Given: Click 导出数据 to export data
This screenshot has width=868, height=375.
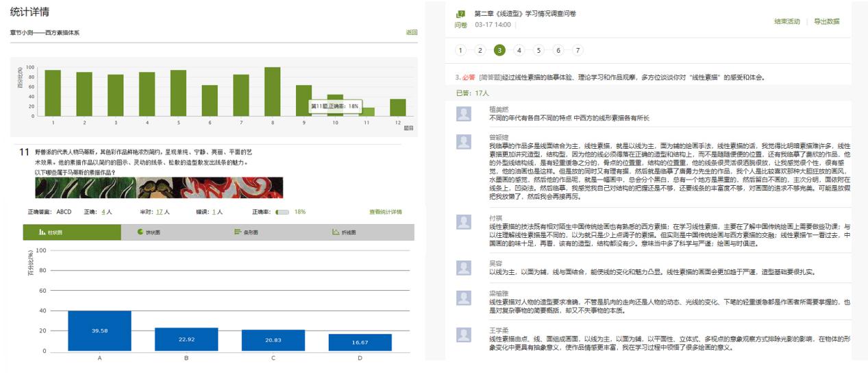Looking at the screenshot, I should (x=827, y=22).
